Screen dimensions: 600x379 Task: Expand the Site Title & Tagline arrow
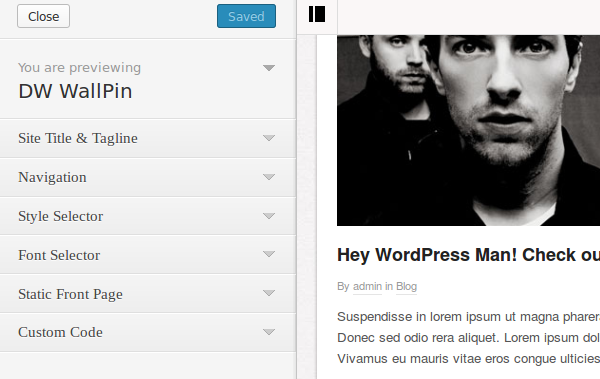coord(269,138)
